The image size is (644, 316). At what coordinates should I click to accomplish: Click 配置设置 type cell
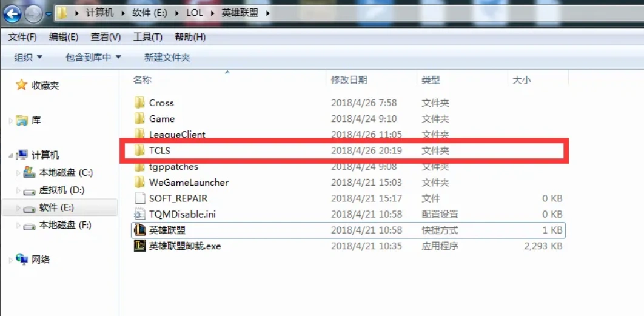coord(440,214)
